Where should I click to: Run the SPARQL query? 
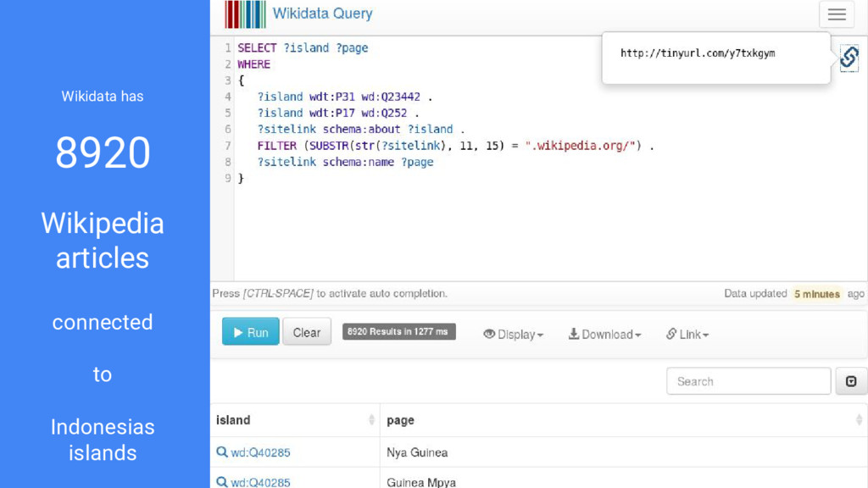pos(251,332)
